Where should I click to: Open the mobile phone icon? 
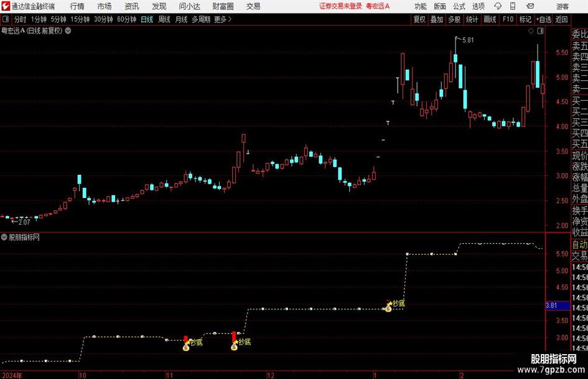tap(513, 6)
